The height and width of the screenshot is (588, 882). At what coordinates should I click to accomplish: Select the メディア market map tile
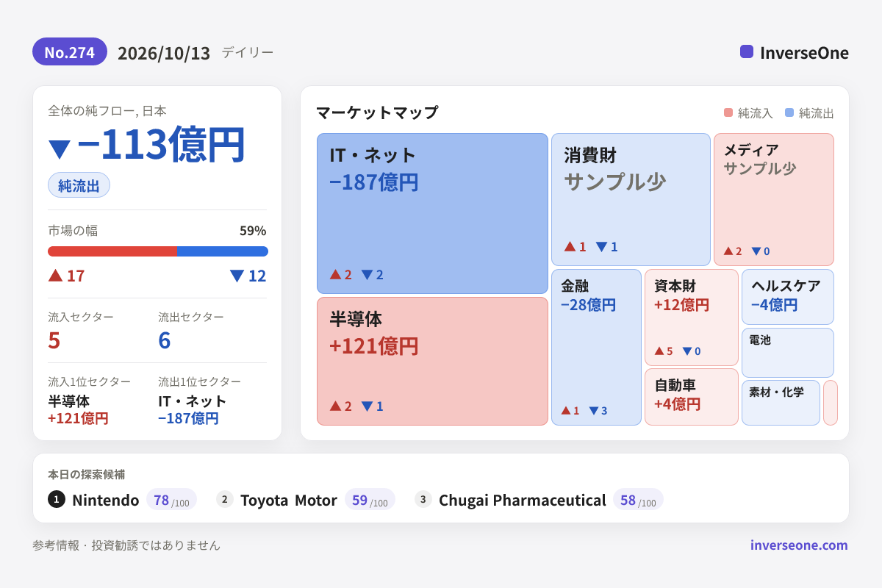[x=774, y=199]
